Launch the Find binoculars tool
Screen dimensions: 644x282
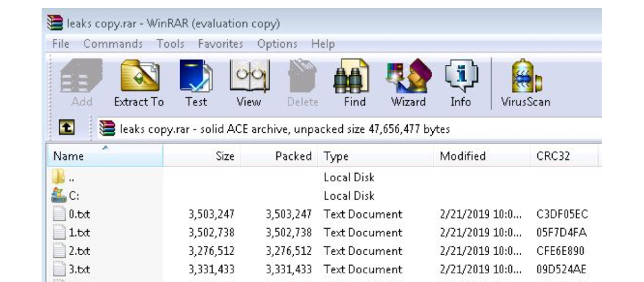355,83
